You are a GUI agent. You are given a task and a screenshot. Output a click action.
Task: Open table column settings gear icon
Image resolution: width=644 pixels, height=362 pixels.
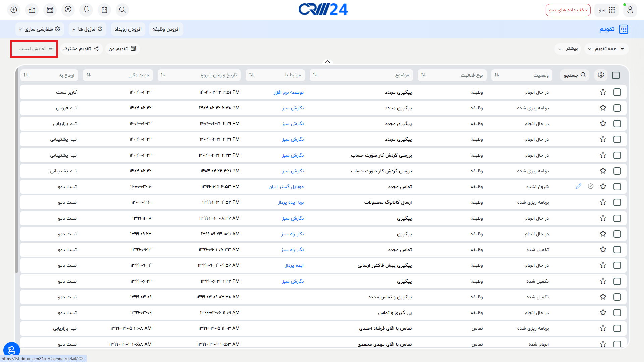pyautogui.click(x=600, y=75)
